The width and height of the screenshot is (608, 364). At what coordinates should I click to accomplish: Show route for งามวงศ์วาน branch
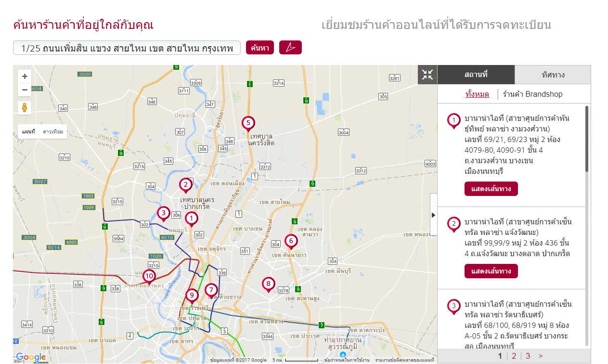[491, 189]
